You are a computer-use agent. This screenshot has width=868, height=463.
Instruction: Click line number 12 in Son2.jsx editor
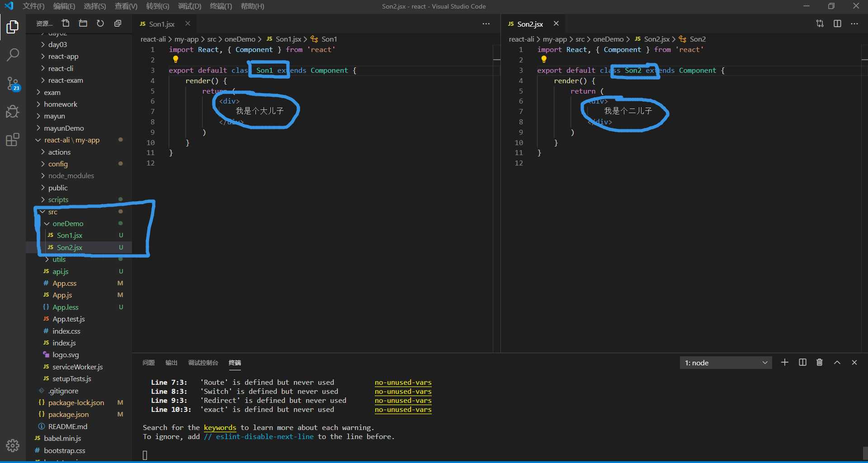[519, 163]
